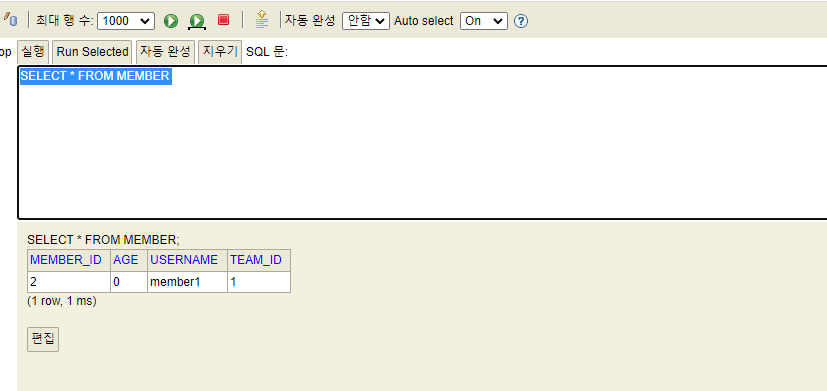Click the (1 row, 1 ms) status text
Viewport: 827px width, 391px height.
[62, 301]
